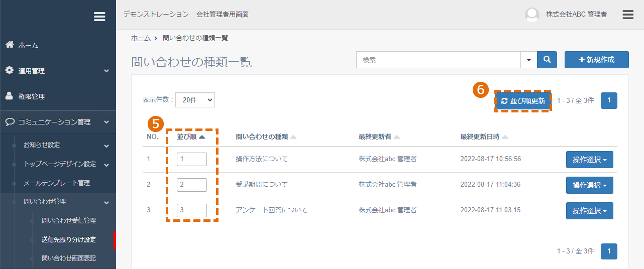Click the ホーム breadcrumb link
Screen dimensions: 644x269
pos(141,38)
